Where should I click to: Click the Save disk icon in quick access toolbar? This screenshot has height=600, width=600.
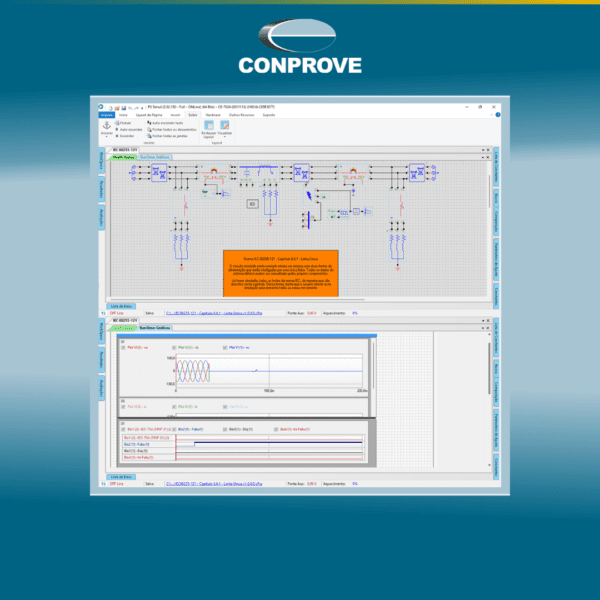pos(124,108)
